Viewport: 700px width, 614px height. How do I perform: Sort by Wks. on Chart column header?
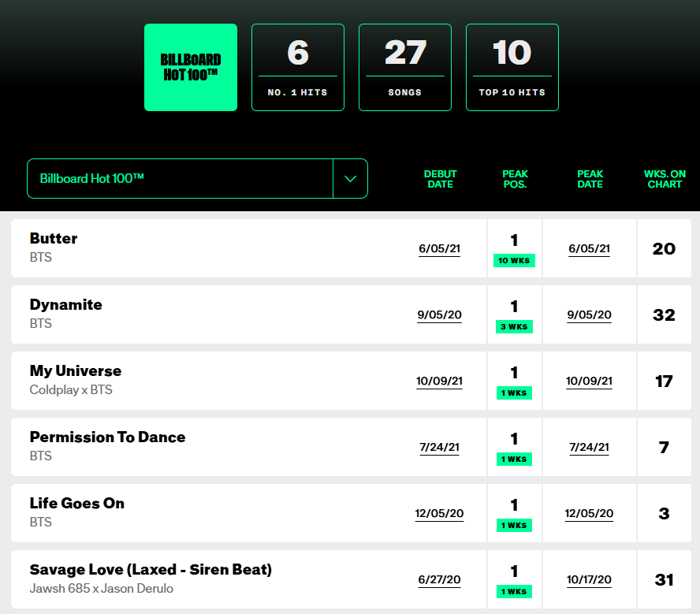pyautogui.click(x=665, y=179)
